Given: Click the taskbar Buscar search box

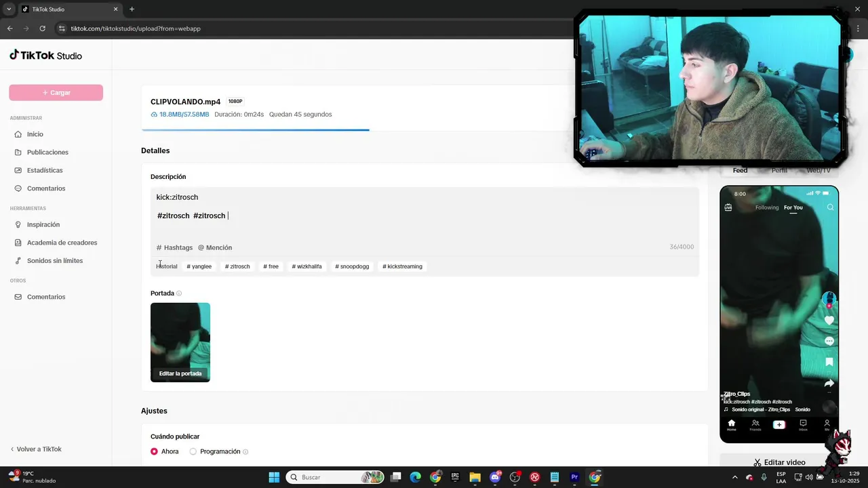Looking at the screenshot, I should pos(335,477).
